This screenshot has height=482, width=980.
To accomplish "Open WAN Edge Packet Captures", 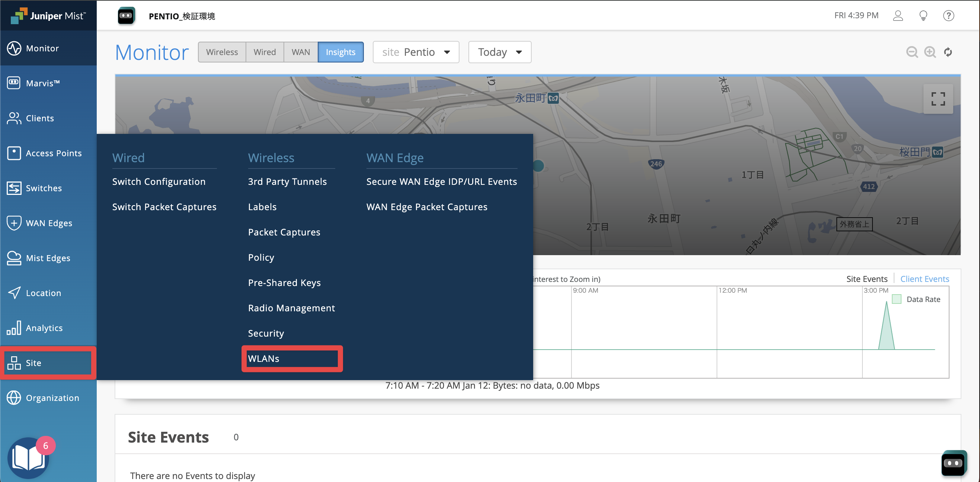I will [426, 207].
